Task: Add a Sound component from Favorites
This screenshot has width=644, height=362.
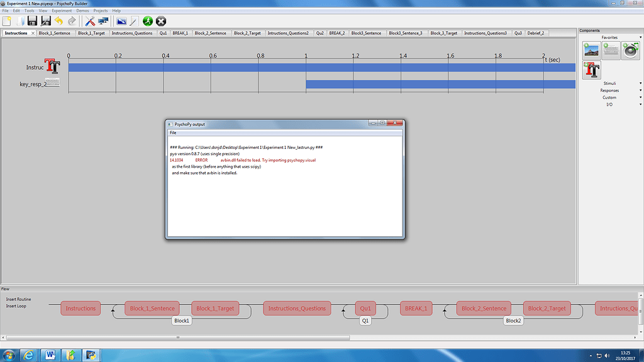Action: click(630, 50)
